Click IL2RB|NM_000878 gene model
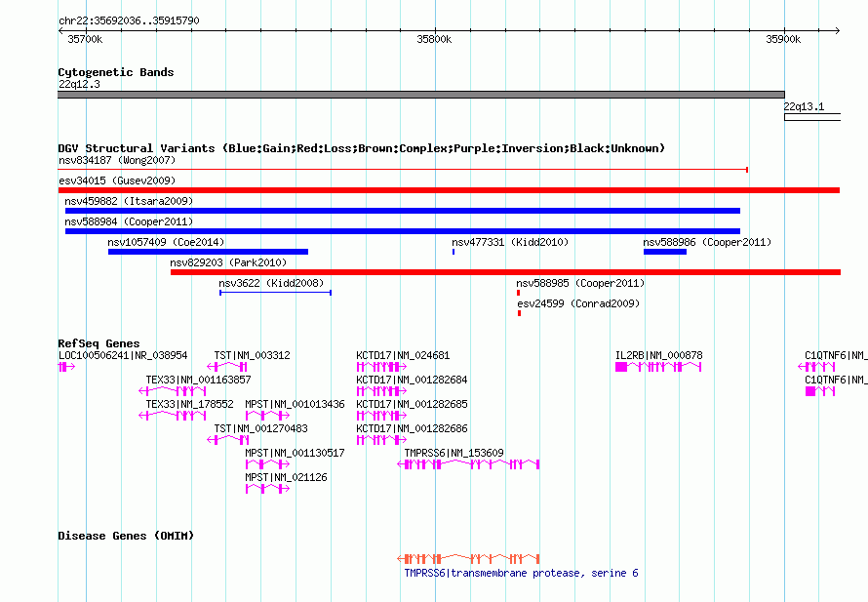Image resolution: width=868 pixels, height=602 pixels. click(x=658, y=367)
